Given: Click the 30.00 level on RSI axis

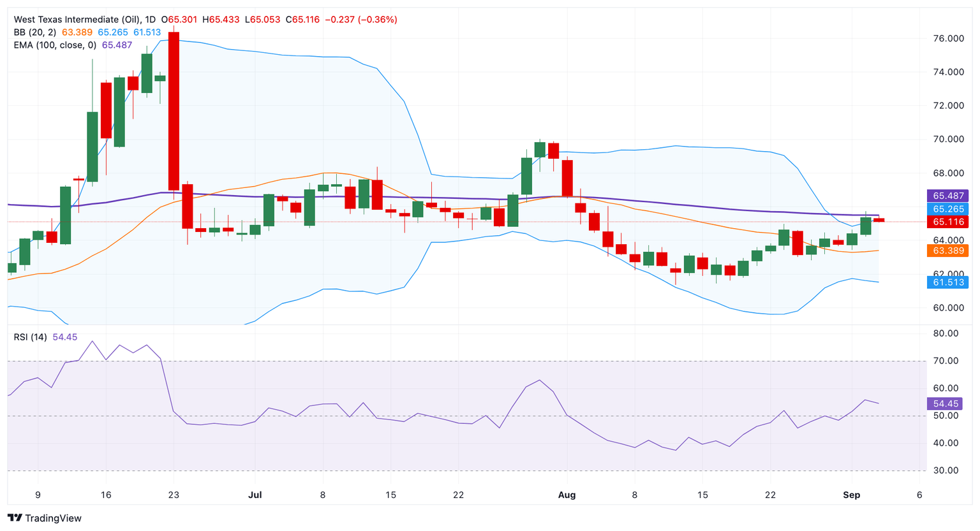Looking at the screenshot, I should pos(945,470).
